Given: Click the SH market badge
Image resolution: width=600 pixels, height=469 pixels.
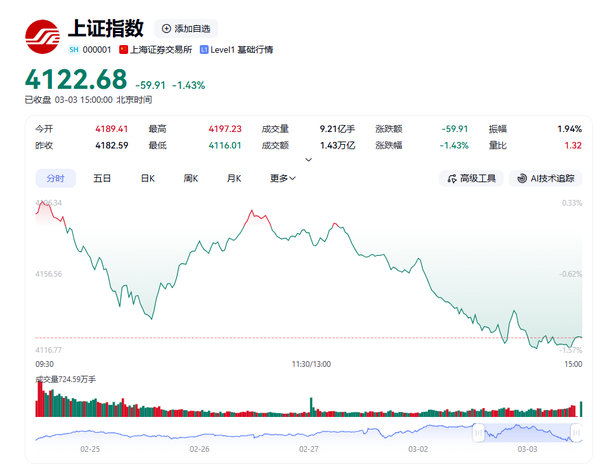Looking at the screenshot, I should pos(74,50).
